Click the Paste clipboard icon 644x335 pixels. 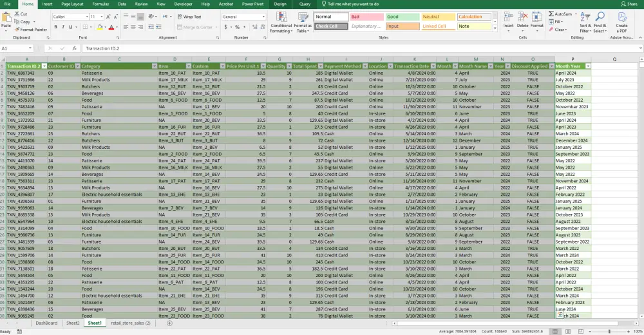coord(6,18)
